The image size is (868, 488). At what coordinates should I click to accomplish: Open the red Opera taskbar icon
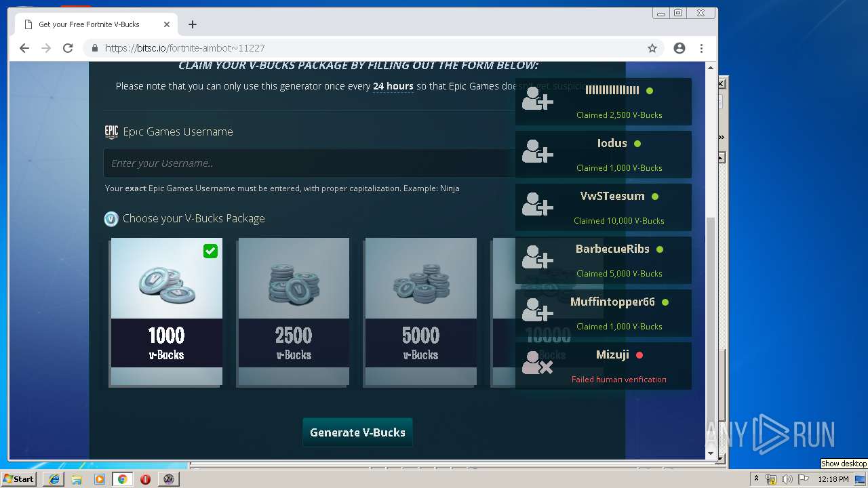[x=145, y=479]
